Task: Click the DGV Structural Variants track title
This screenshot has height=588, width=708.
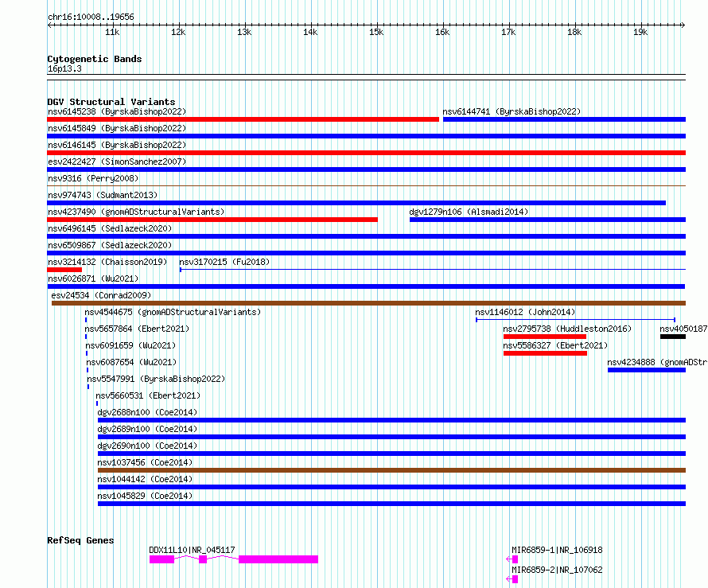Action: pos(111,102)
